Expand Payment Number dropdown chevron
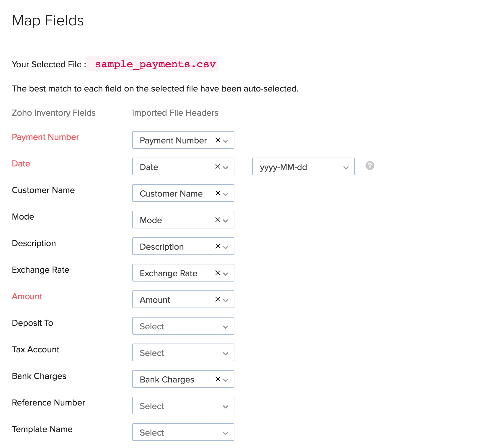483x448 pixels. click(226, 141)
